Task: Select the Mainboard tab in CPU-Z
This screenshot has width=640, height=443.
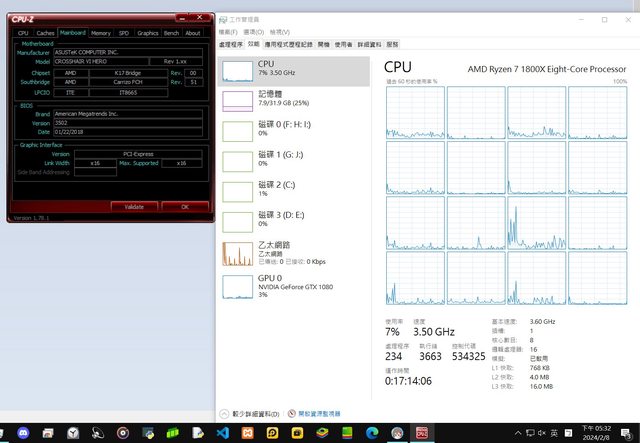Action: click(73, 33)
